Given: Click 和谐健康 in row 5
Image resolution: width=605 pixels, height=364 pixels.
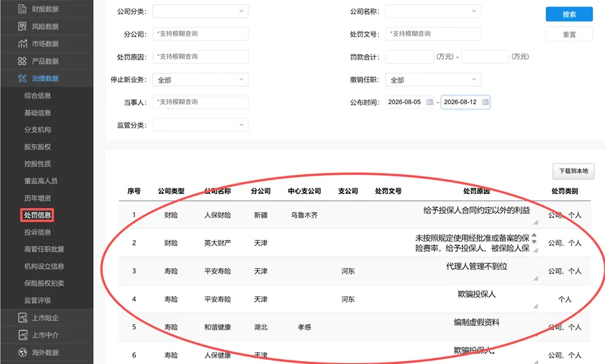Looking at the screenshot, I should pos(218,327).
